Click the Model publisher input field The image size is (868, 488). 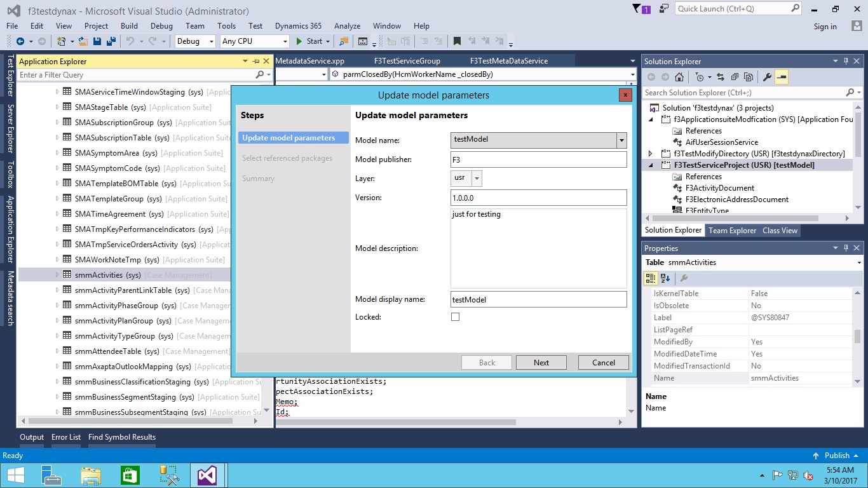click(x=539, y=159)
